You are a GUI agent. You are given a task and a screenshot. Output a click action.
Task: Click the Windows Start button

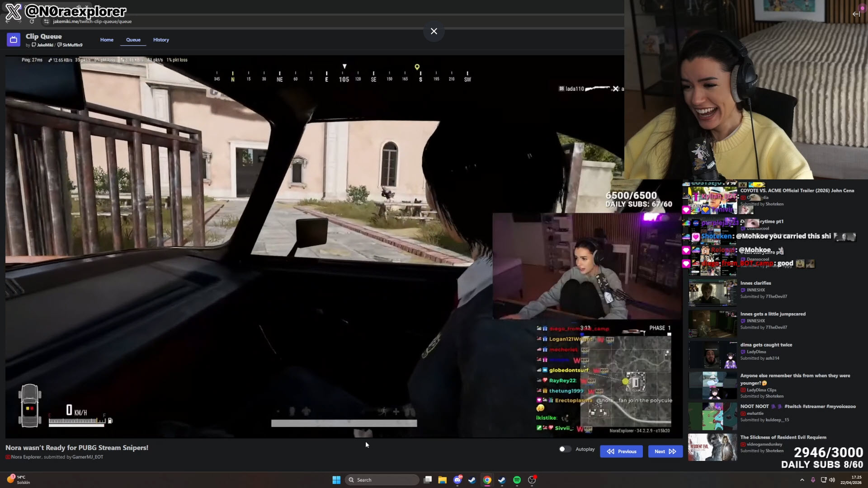tap(336, 480)
